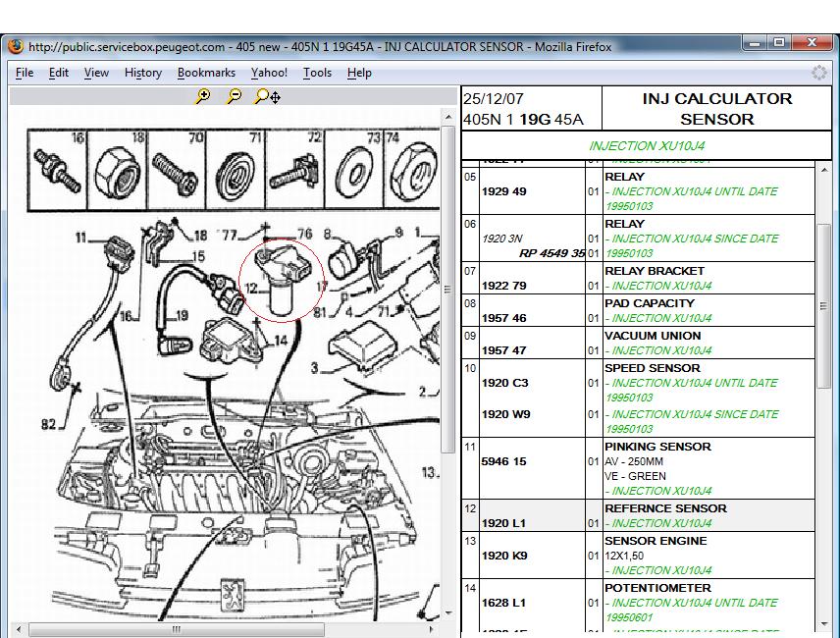Click the Peugeot lion emblem on car grille
This screenshot has height=638, width=840.
(234, 596)
